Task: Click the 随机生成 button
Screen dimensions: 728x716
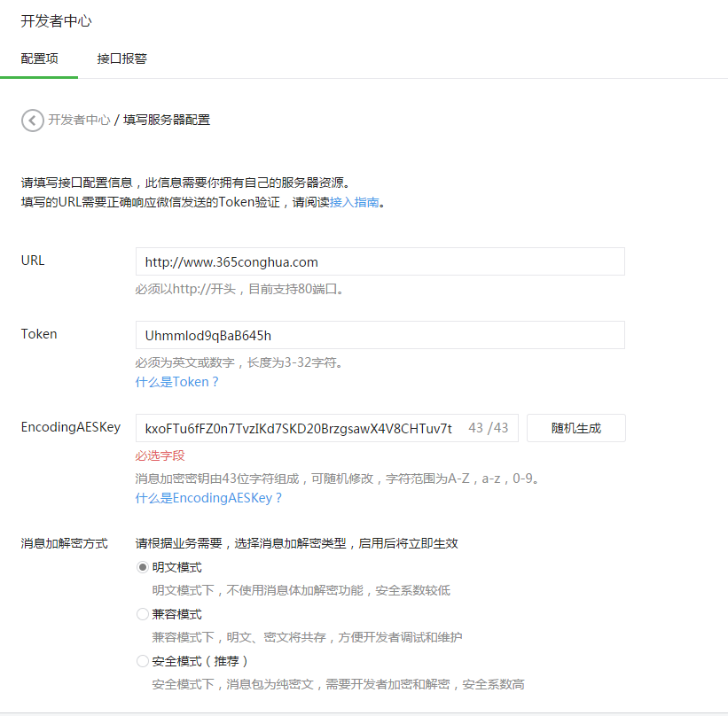Action: point(576,428)
